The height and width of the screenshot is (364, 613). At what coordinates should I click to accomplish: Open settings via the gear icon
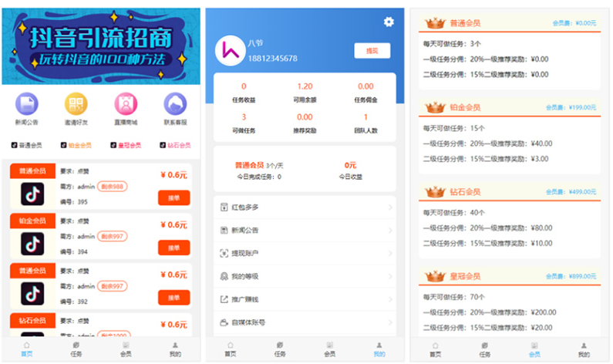[389, 22]
